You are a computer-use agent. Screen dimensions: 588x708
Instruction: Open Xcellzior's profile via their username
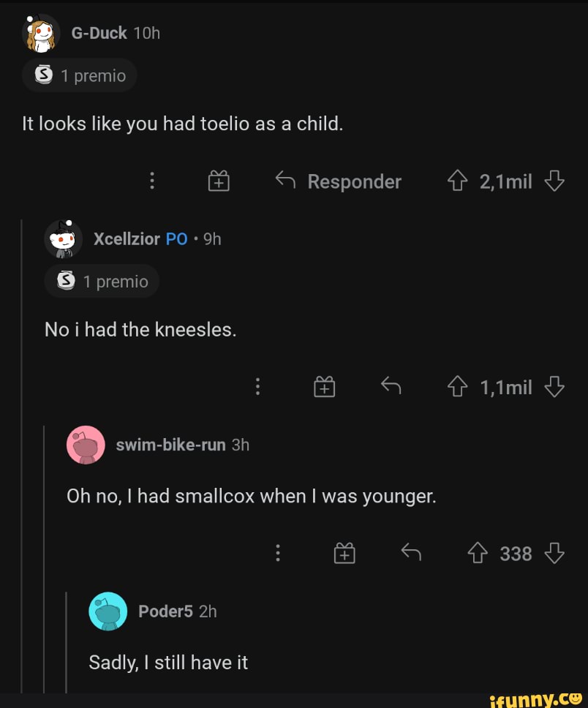[x=127, y=239]
